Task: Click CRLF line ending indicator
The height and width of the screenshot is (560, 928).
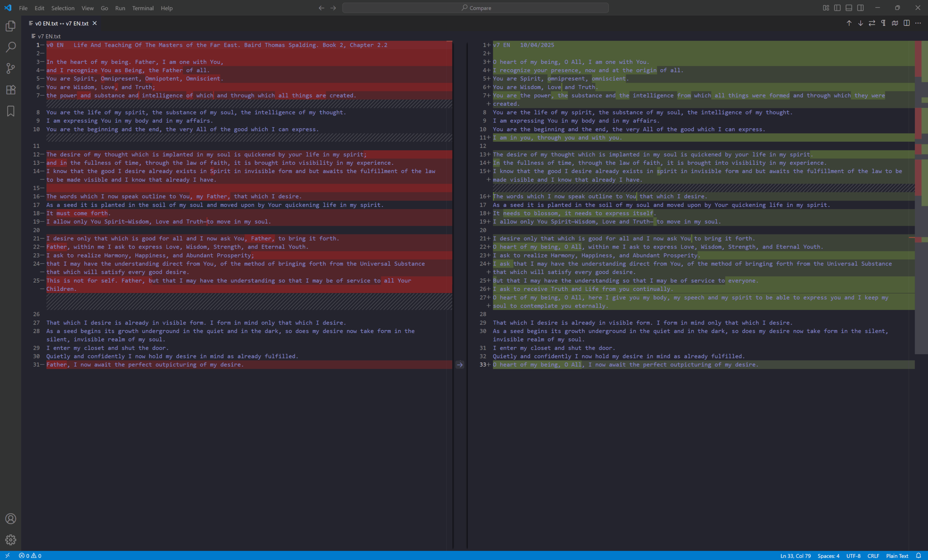Action: [x=873, y=556]
